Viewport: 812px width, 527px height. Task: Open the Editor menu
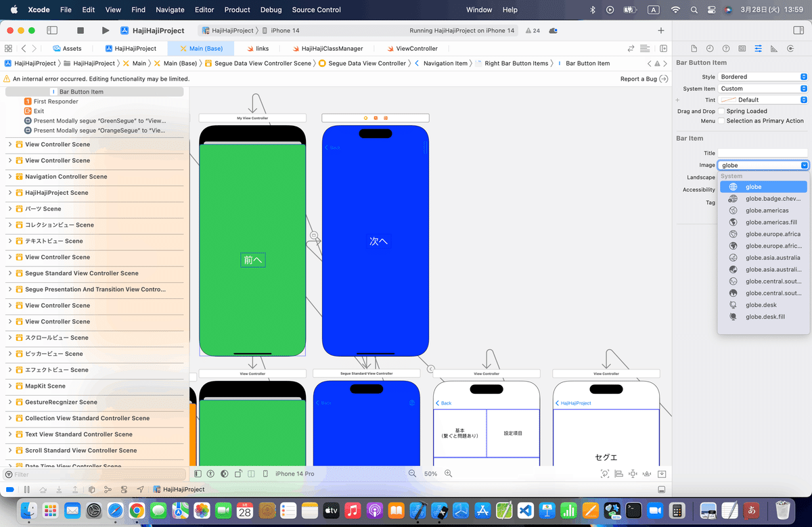tap(204, 9)
